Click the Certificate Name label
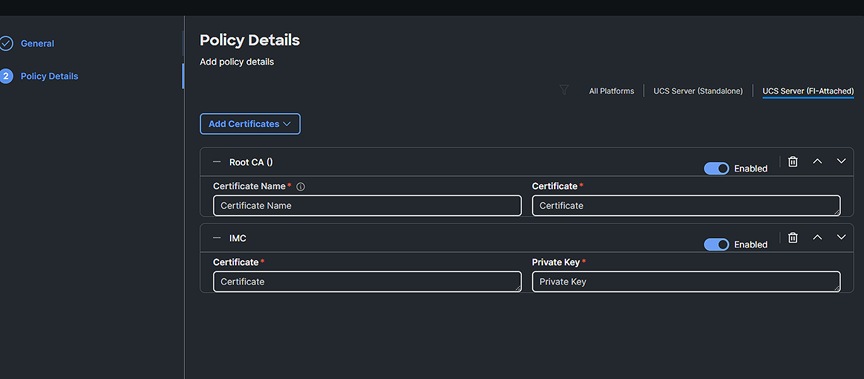 click(x=249, y=186)
